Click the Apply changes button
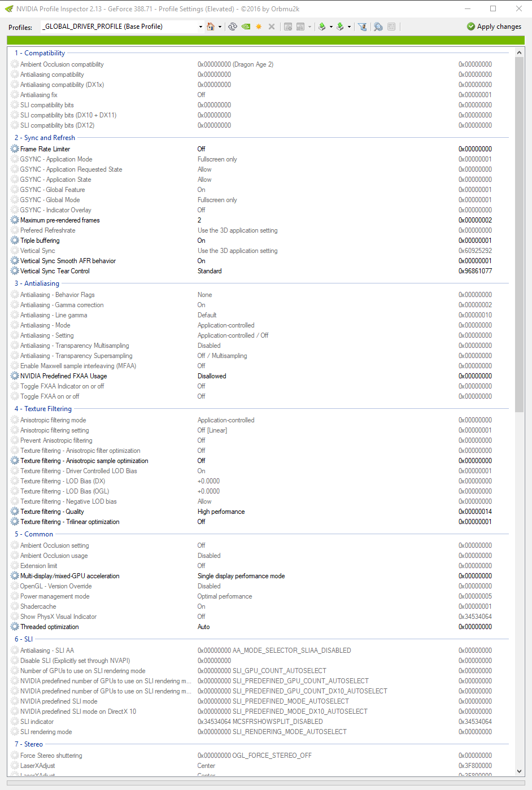This screenshot has width=532, height=790. (494, 27)
